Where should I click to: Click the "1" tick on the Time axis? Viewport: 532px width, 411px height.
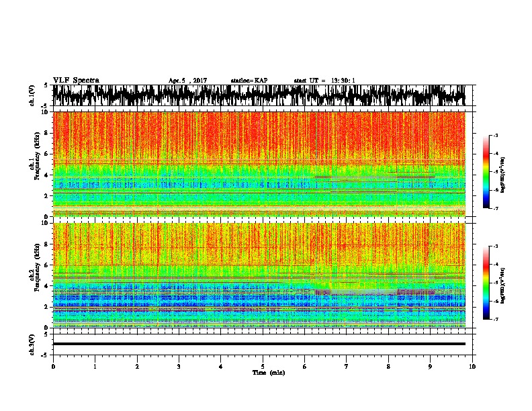[95, 367]
